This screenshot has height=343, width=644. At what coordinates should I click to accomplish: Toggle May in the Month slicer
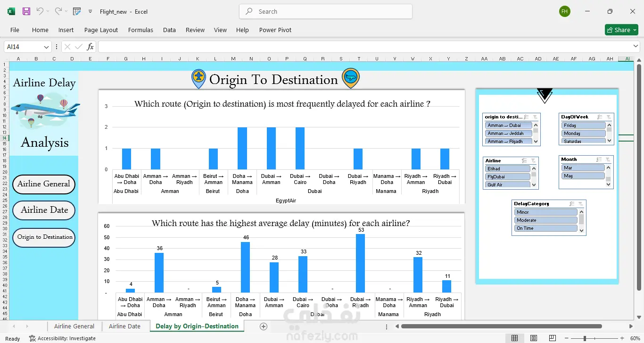click(x=583, y=176)
